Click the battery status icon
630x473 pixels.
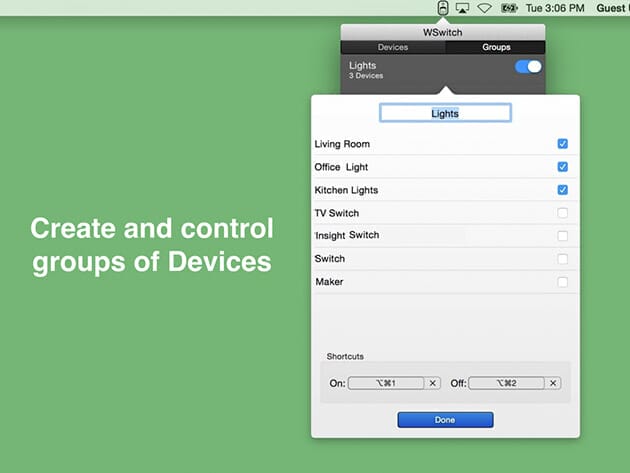pos(509,8)
